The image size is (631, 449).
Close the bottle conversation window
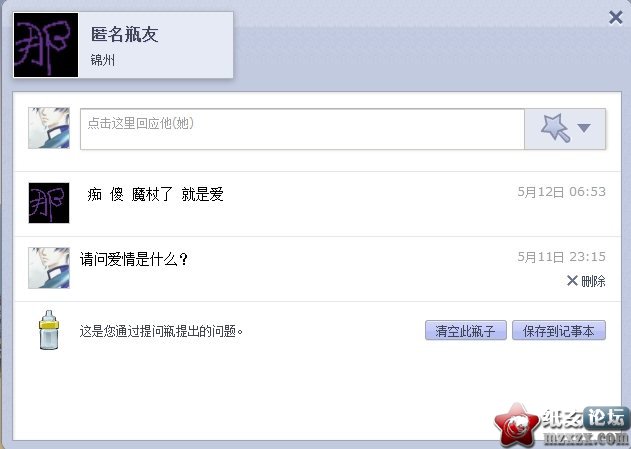(x=615, y=18)
